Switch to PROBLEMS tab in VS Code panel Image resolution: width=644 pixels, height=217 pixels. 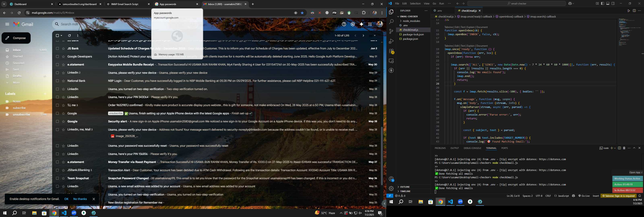coord(440,148)
